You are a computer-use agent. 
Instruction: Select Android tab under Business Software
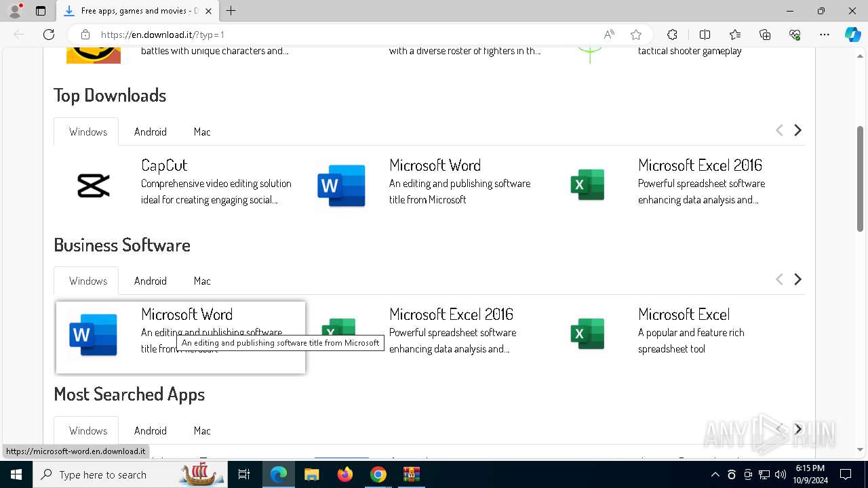coord(151,281)
